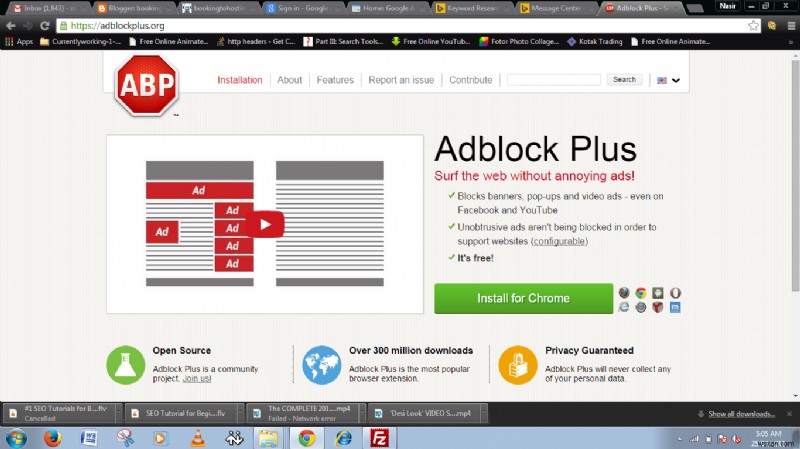This screenshot has width=800, height=449.
Task: Click the extension icon next to the star
Action: [772, 26]
